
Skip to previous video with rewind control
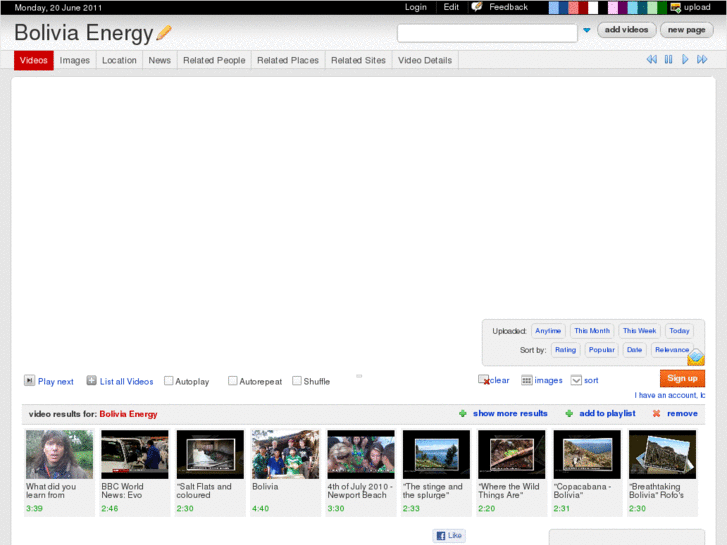coord(651,59)
